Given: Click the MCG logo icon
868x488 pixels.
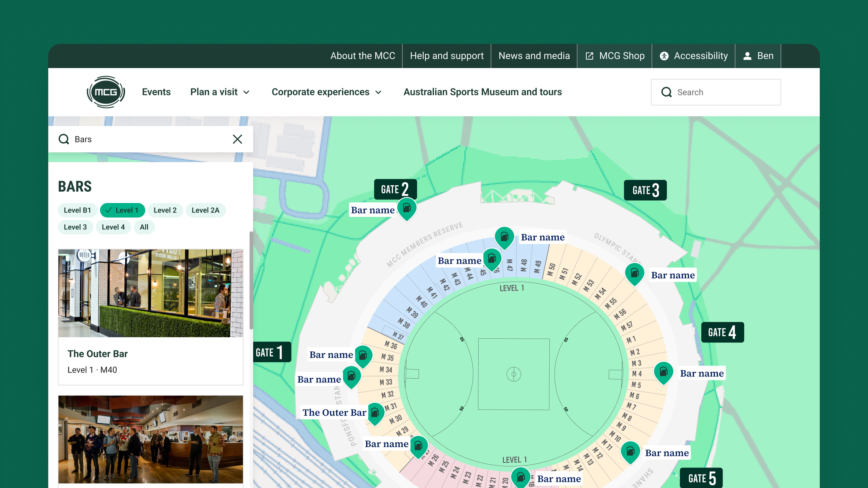Looking at the screenshot, I should [106, 92].
